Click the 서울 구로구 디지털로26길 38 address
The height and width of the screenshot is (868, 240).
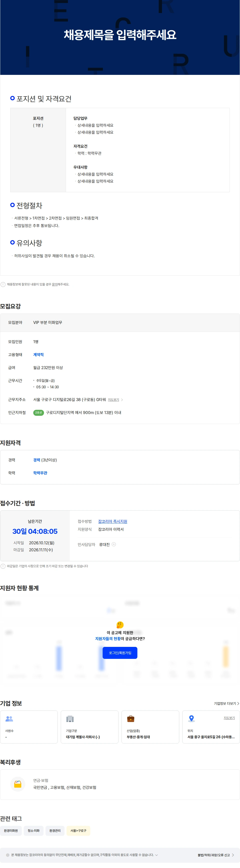tap(69, 400)
